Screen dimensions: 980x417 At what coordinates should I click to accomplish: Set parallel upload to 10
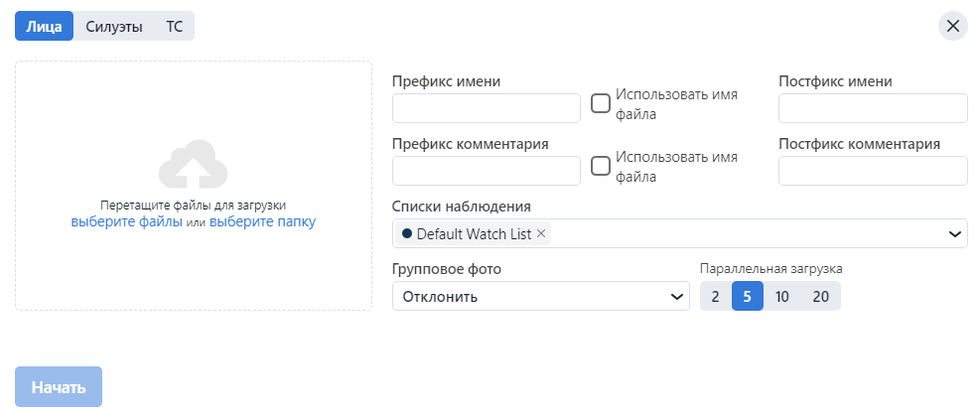(781, 296)
